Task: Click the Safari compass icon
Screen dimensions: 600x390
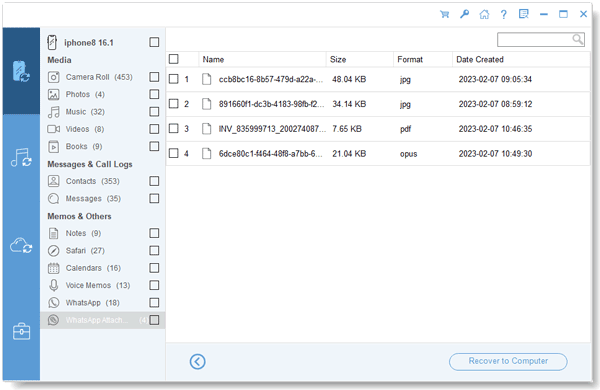Action: pos(54,251)
